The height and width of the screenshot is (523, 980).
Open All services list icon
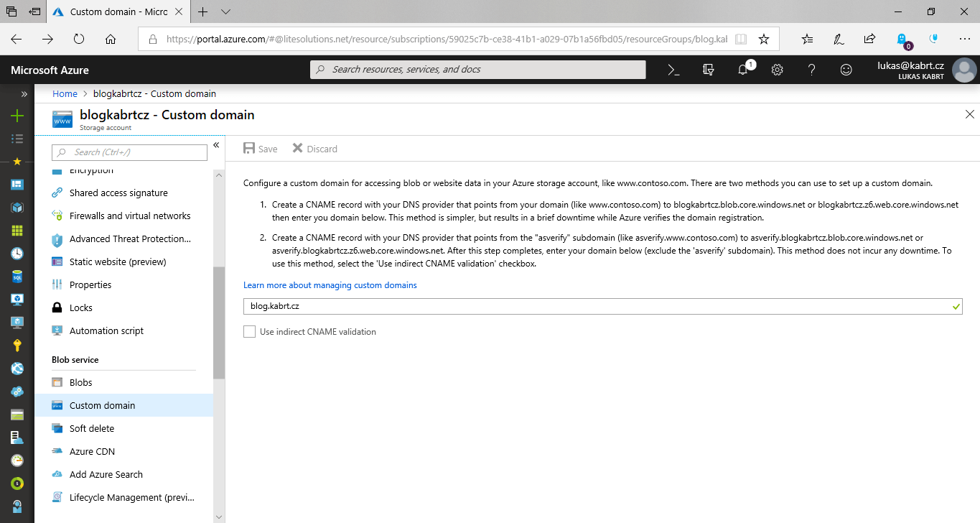[x=17, y=138]
